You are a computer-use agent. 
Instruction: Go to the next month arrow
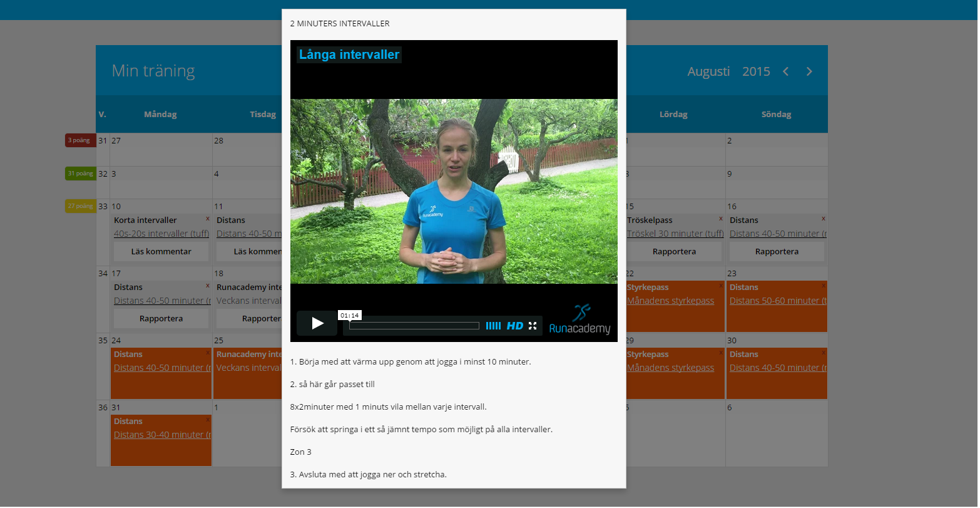[809, 71]
